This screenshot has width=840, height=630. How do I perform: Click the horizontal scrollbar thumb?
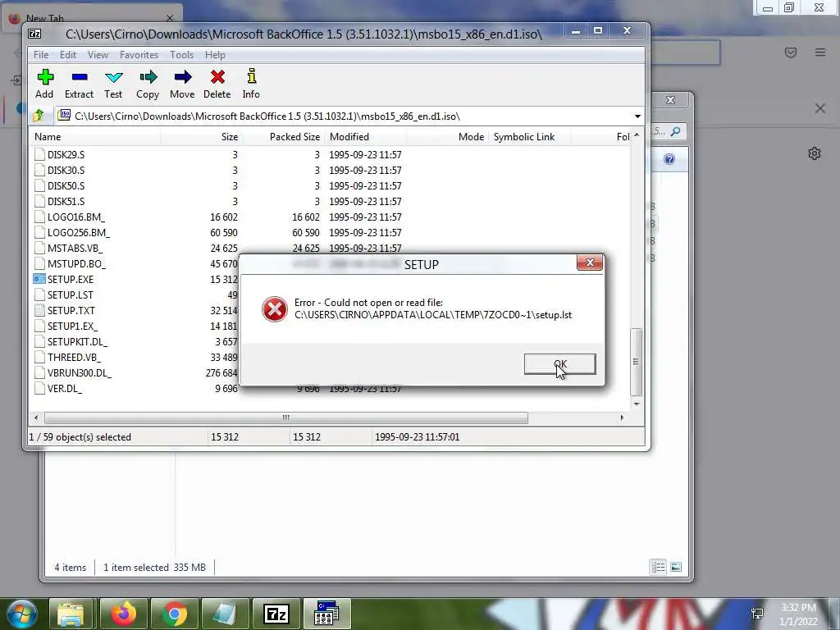[285, 418]
